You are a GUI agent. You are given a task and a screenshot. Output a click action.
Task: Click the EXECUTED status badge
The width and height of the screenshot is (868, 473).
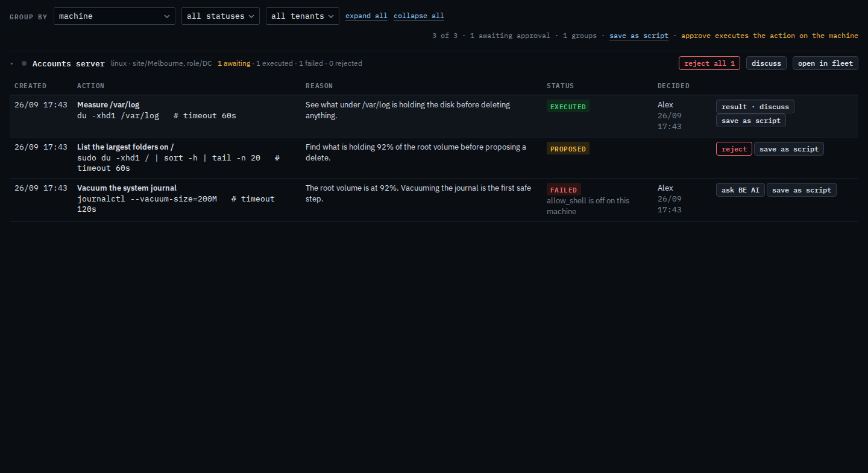click(568, 107)
